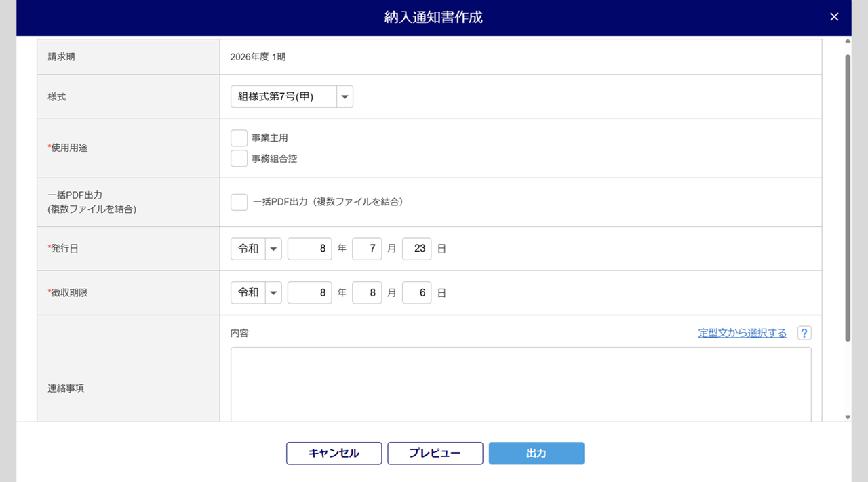Viewport: 868px width, 482px height.
Task: Select the 請求期 row label
Action: coord(61,57)
